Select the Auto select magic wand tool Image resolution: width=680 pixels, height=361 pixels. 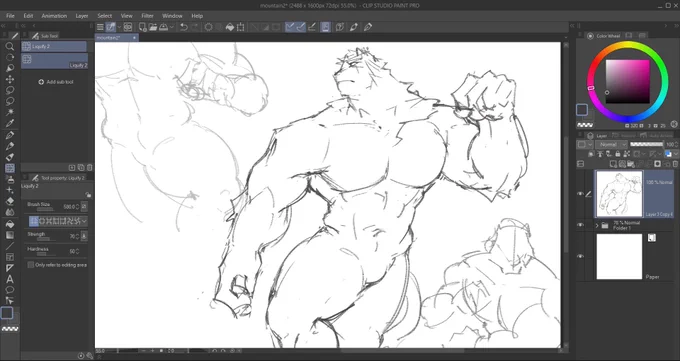click(10, 112)
